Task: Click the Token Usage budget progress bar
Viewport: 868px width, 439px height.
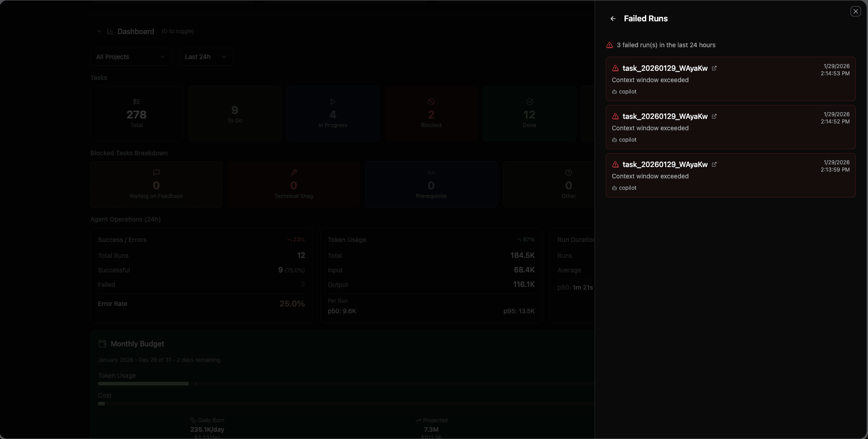Action: point(345,384)
